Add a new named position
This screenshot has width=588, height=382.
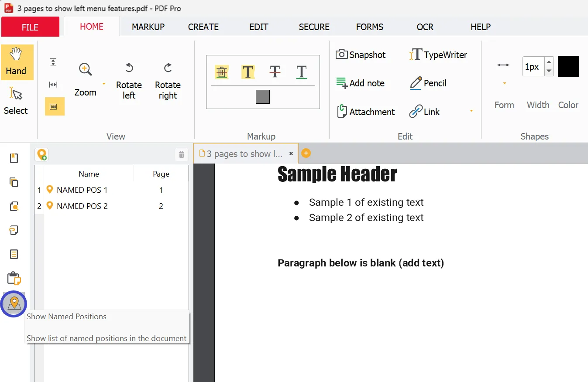coord(41,154)
